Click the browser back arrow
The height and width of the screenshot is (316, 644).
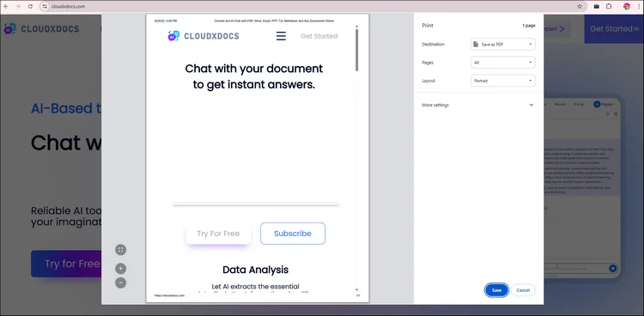pos(6,7)
